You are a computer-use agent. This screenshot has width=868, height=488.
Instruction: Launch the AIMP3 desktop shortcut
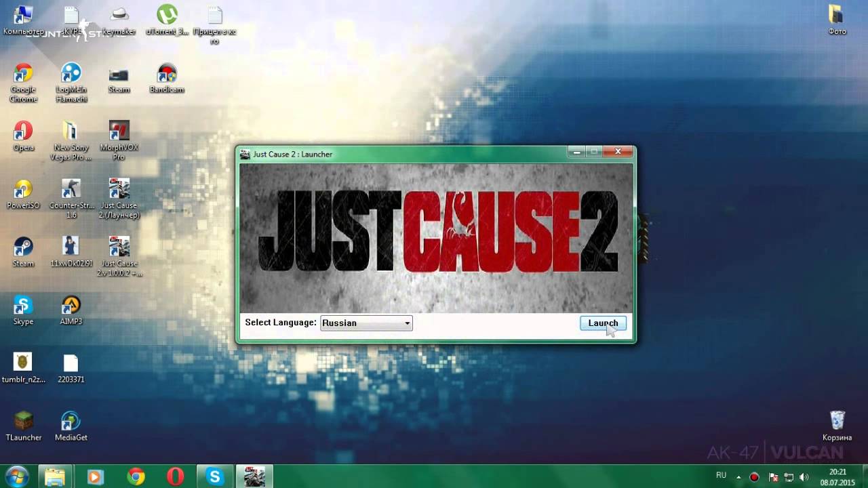tap(71, 310)
